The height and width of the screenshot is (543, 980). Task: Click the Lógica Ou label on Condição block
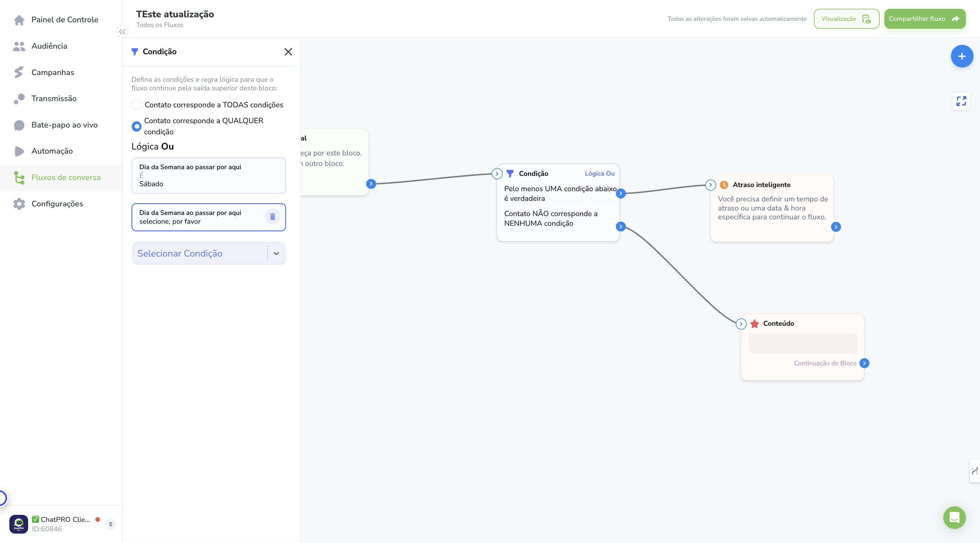click(599, 173)
